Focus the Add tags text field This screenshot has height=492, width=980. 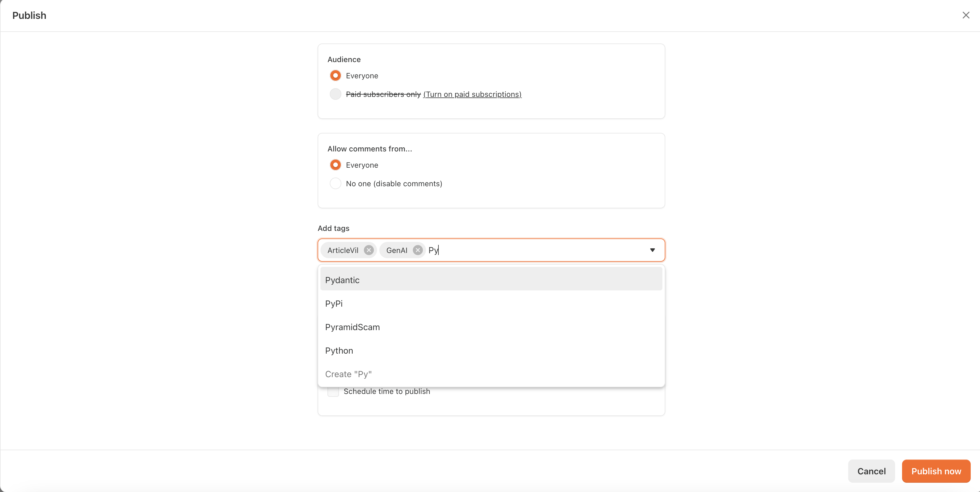(x=533, y=250)
